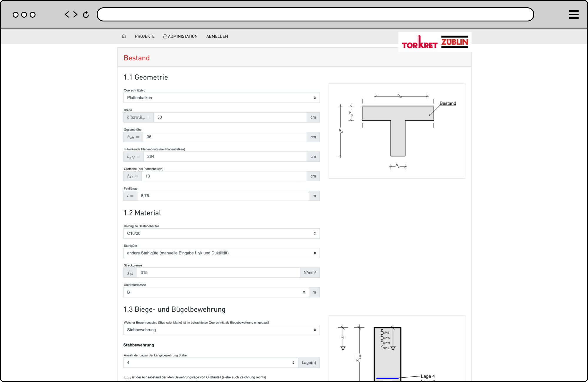Click the cm unit beside Breite
Screen dimensions: 588x382
coord(313,118)
